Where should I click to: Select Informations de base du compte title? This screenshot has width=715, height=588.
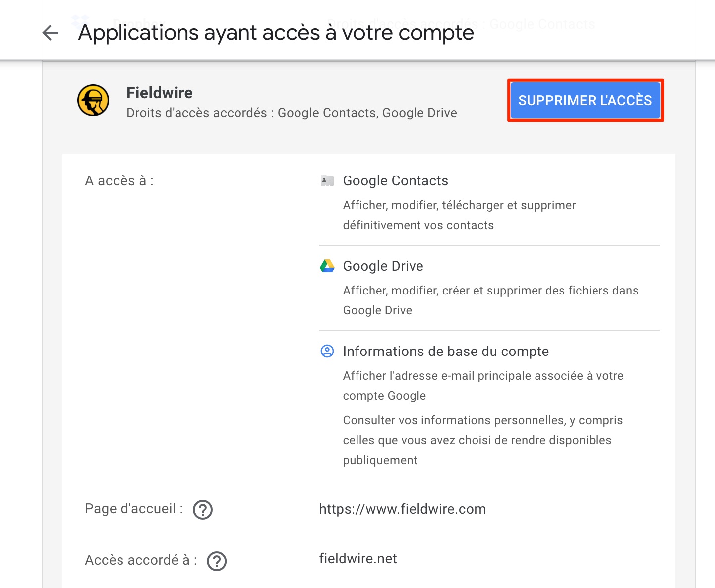(446, 352)
